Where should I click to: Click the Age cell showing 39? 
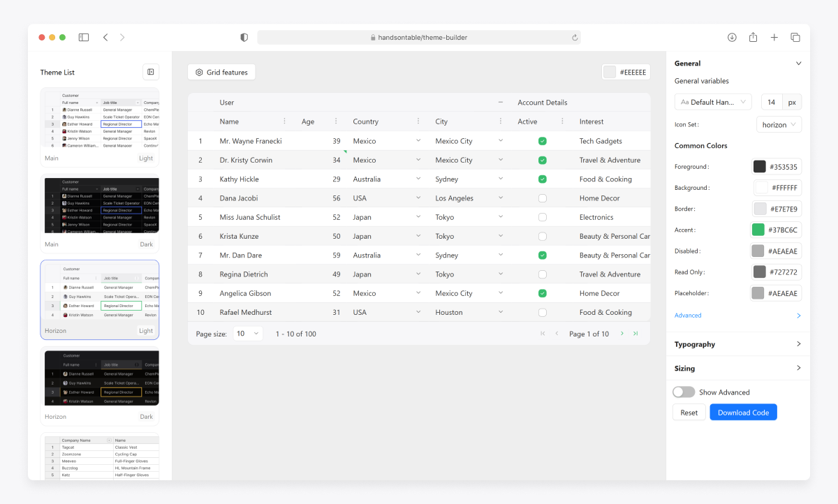click(x=319, y=141)
